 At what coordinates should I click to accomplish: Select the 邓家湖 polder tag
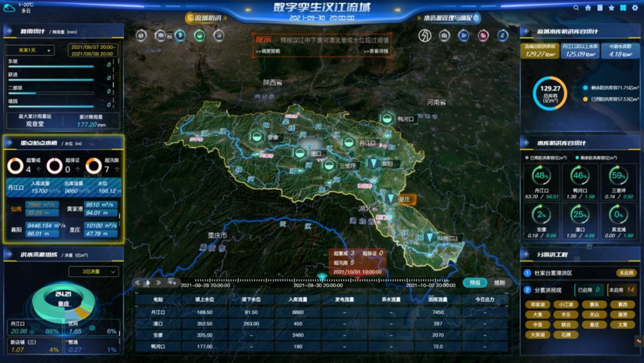[x=537, y=304]
